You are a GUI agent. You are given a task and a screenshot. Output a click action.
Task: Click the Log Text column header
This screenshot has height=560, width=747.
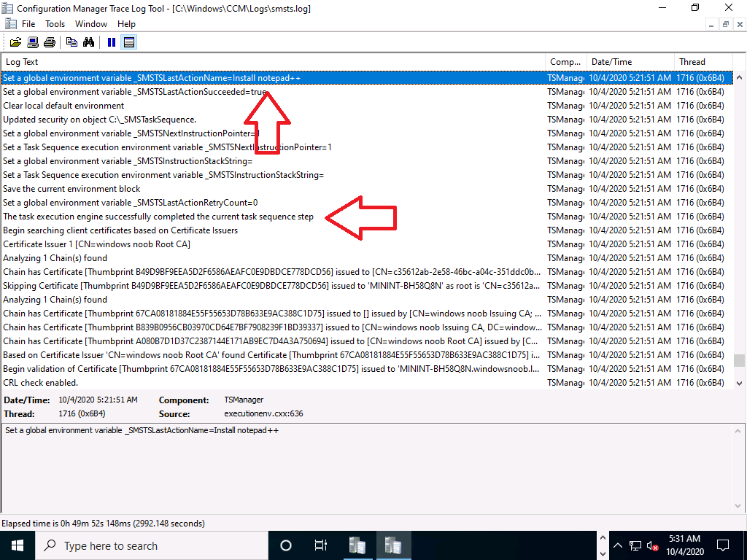pyautogui.click(x=274, y=62)
